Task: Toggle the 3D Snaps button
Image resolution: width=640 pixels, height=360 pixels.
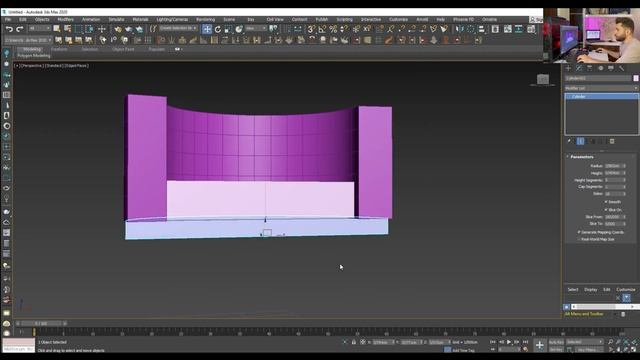Action: pyautogui.click(x=311, y=29)
